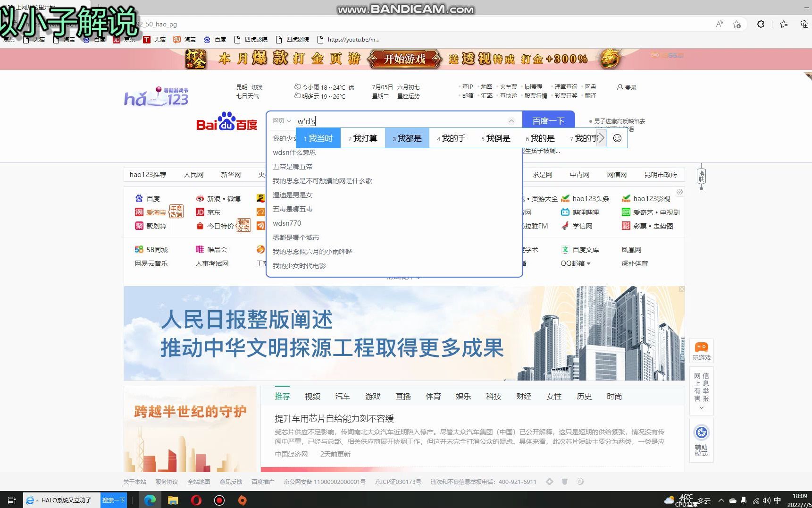Show hidden system tray icons chevron

coord(721,500)
